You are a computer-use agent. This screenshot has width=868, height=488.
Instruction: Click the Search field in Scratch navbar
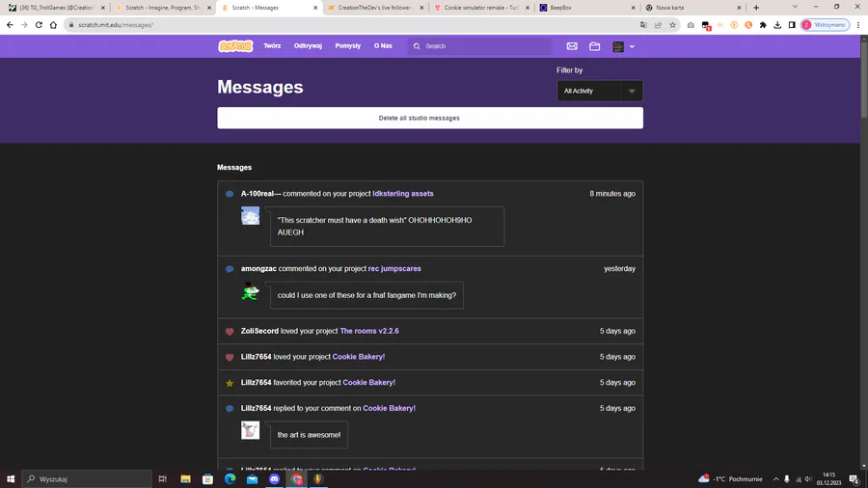(x=480, y=46)
